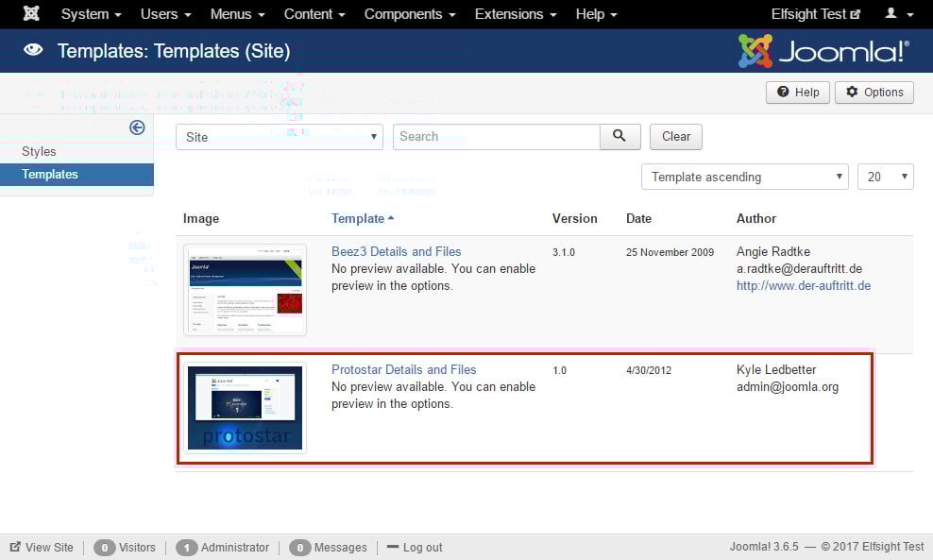Open the Elfsight Test site link
This screenshot has width=933, height=560.
click(815, 13)
